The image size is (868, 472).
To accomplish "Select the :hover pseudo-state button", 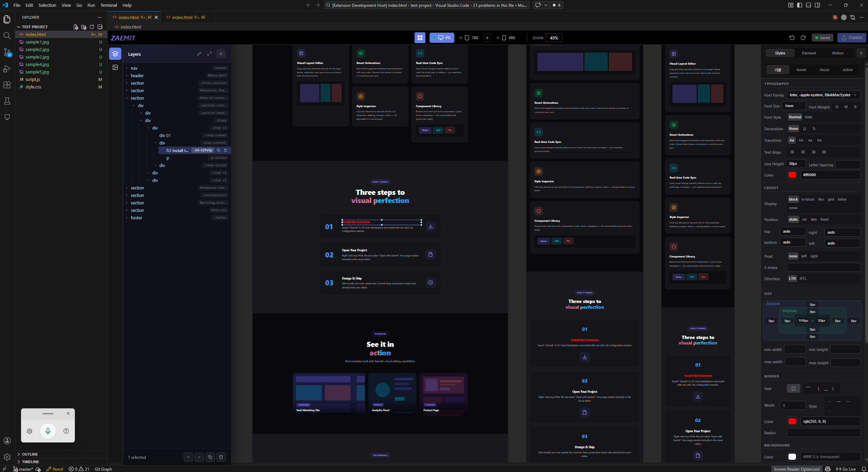I will [x=801, y=70].
